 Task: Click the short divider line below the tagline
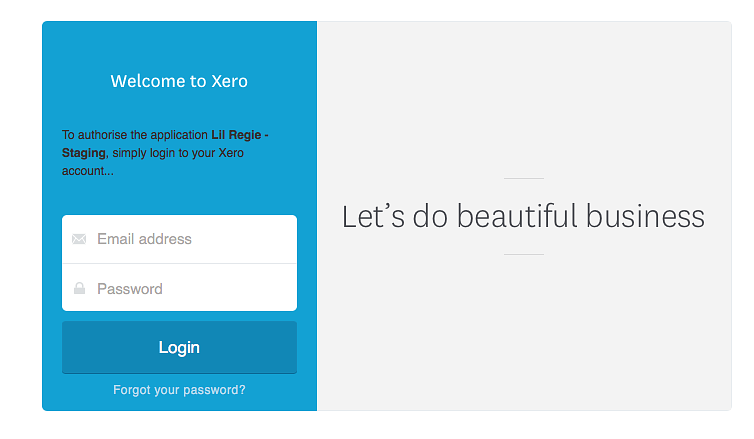coord(523,254)
